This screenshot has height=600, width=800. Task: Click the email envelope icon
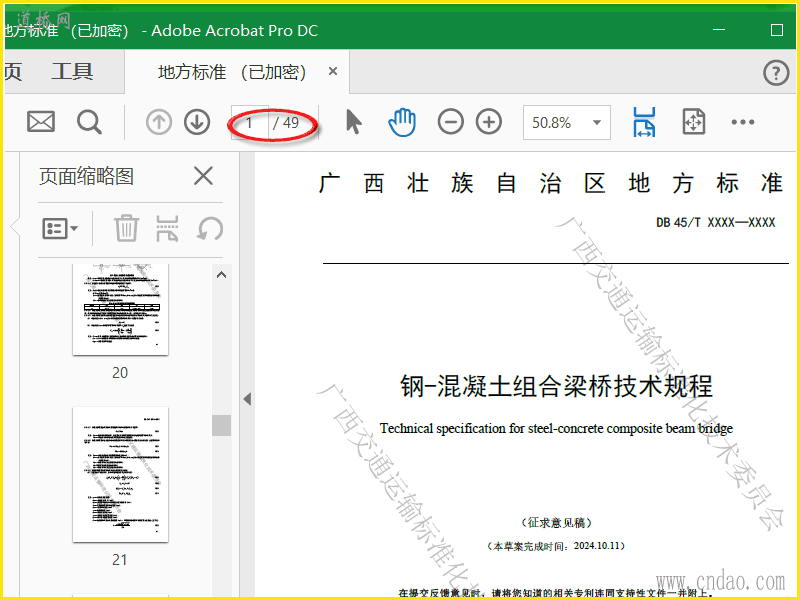point(41,122)
